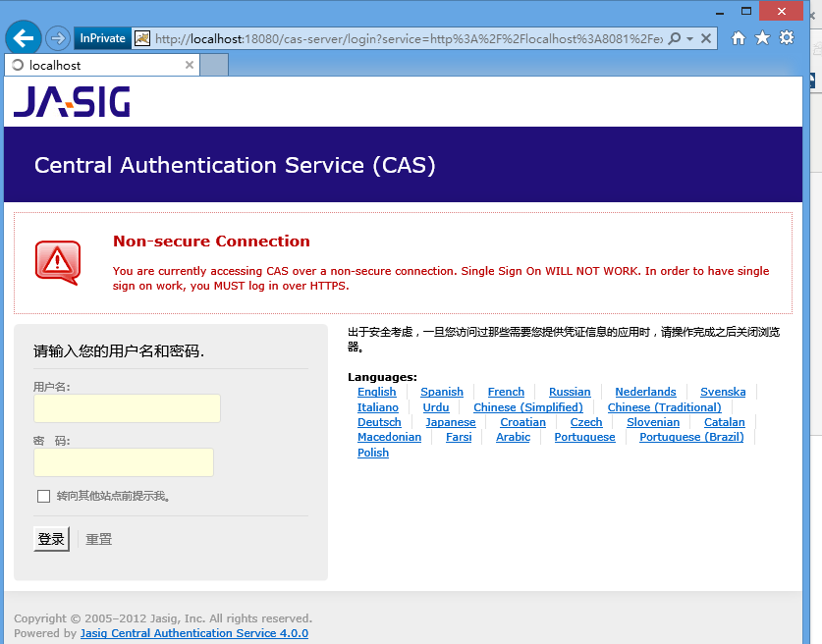This screenshot has width=822, height=644.
Task: Select the Portuguese (Brazil) language link
Action: coord(691,437)
